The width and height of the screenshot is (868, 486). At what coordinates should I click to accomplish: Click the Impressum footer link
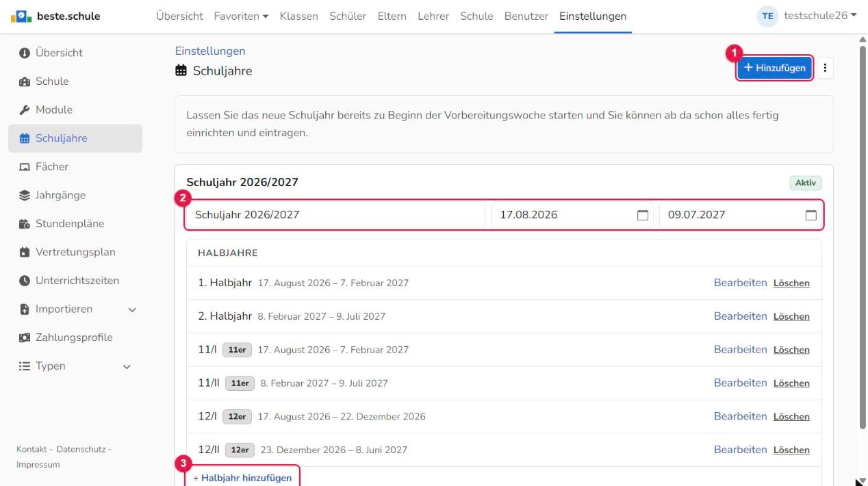point(38,465)
